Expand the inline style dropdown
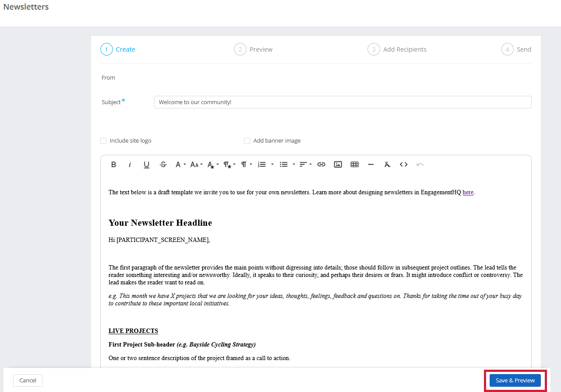This screenshot has width=561, height=392. tap(213, 164)
